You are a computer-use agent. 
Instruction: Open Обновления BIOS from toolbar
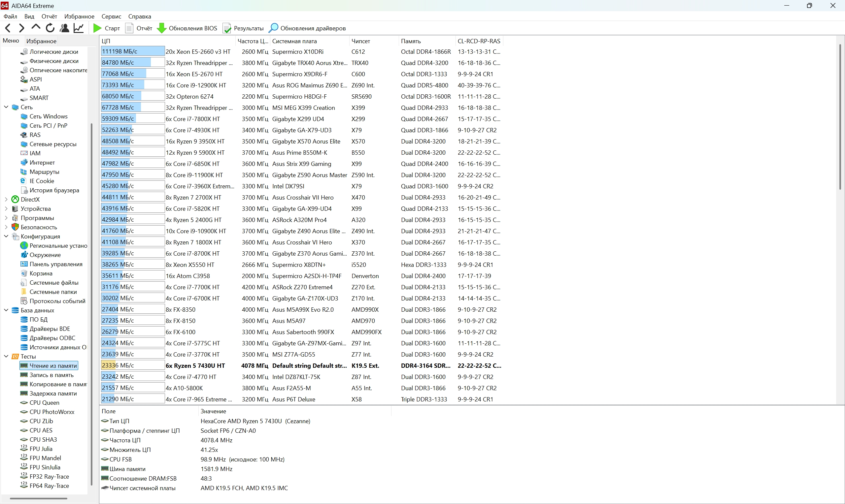click(x=187, y=28)
